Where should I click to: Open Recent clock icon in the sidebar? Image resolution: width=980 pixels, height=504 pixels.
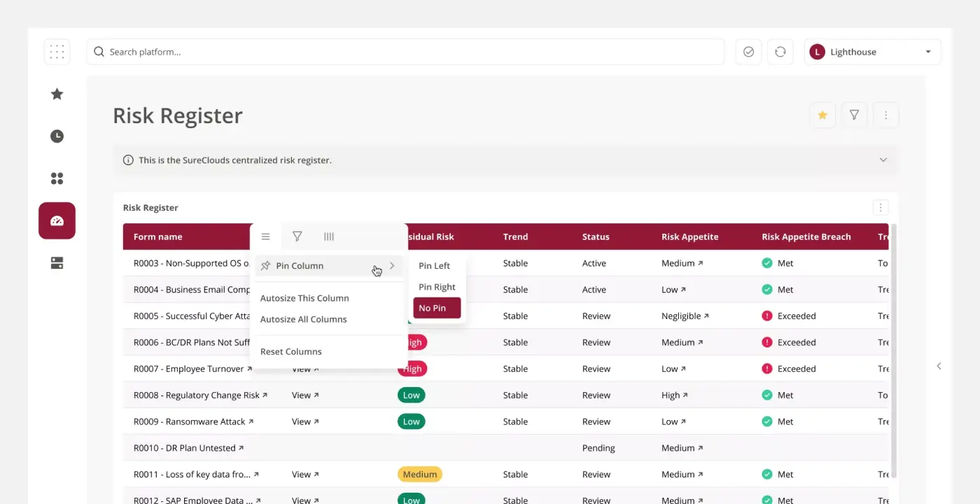[57, 136]
